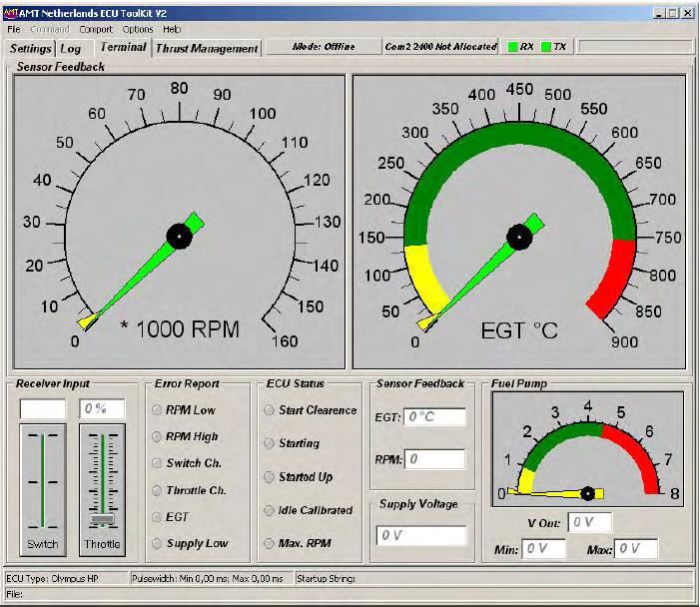
Task: Open the Command menu
Action: click(x=50, y=29)
